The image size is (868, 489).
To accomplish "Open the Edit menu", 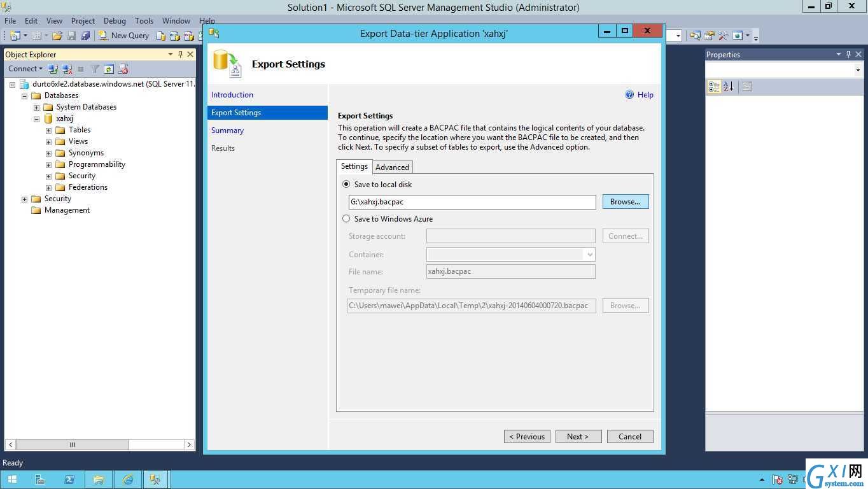I will pos(31,20).
